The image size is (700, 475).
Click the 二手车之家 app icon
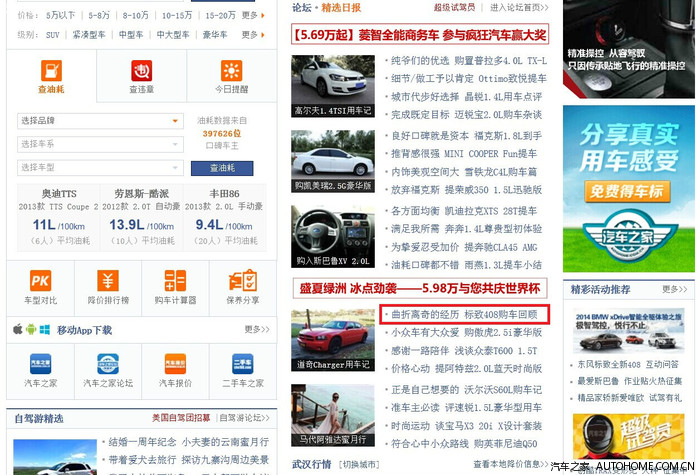point(242,364)
